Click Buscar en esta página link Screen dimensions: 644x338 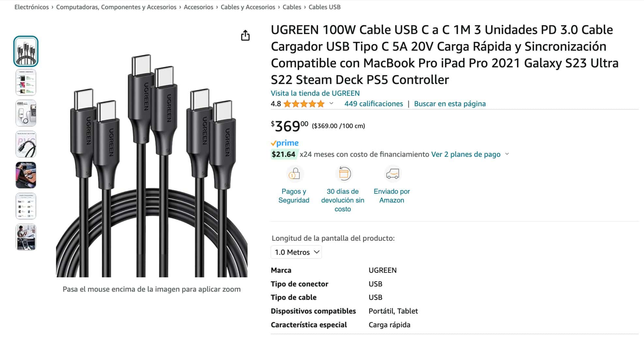[x=450, y=104]
